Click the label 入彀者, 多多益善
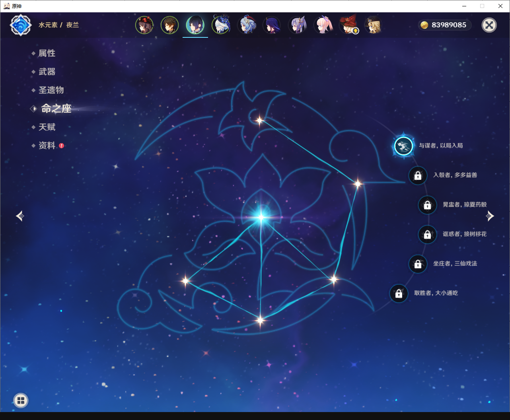This screenshot has height=420, width=510. [x=455, y=175]
